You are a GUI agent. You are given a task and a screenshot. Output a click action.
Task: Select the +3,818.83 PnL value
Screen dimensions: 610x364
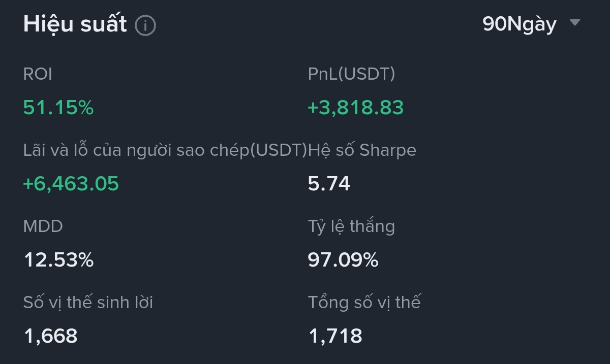click(356, 108)
